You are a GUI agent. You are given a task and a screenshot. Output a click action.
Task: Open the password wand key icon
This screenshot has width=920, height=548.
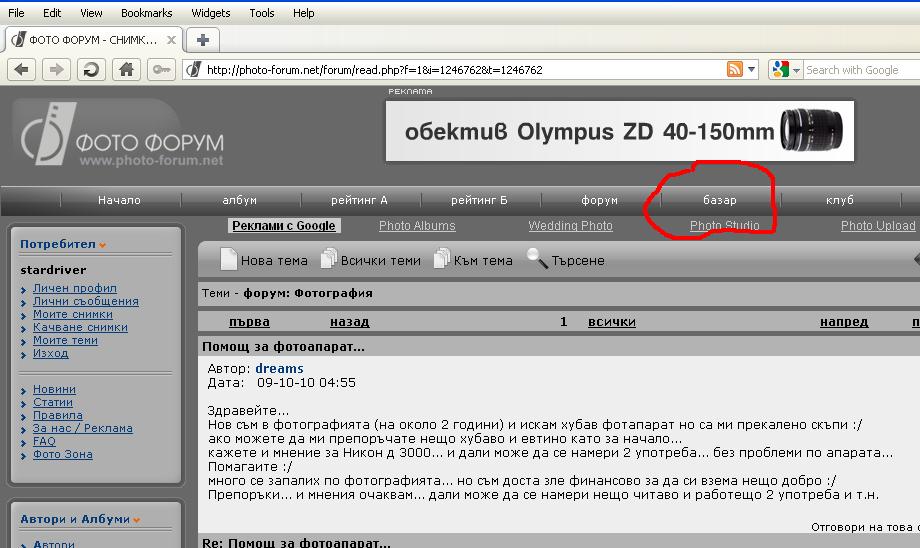pos(159,69)
